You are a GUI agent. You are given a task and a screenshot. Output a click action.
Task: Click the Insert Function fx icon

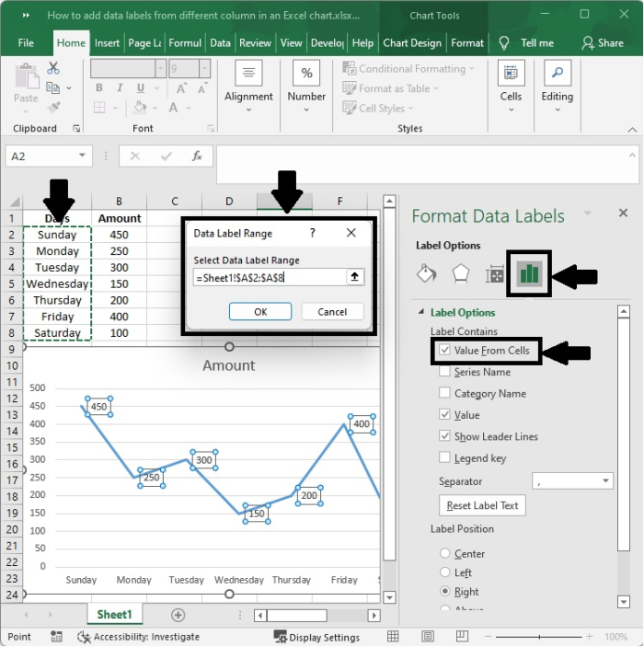[x=197, y=156]
